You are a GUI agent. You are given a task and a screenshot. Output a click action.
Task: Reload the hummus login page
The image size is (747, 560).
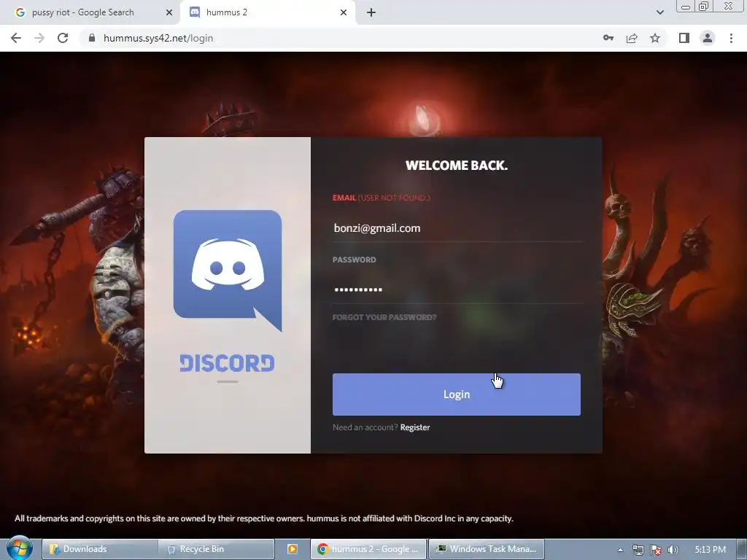pos(63,38)
